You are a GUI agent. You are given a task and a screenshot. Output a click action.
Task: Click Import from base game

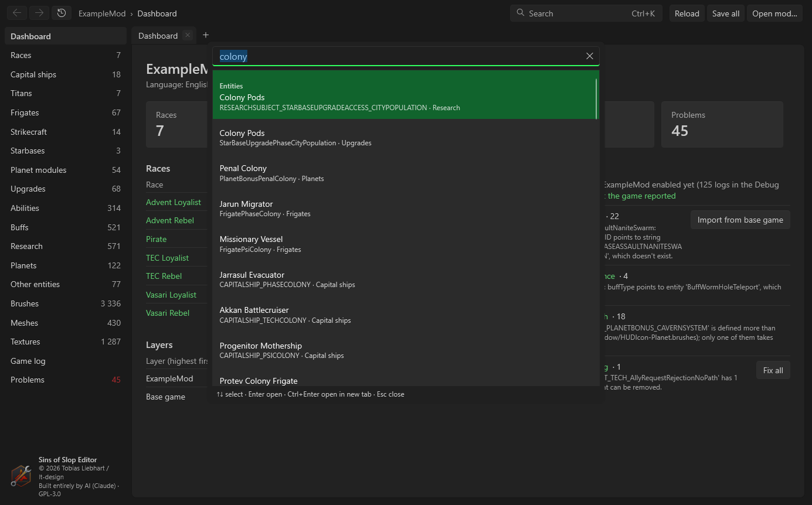[x=740, y=220]
